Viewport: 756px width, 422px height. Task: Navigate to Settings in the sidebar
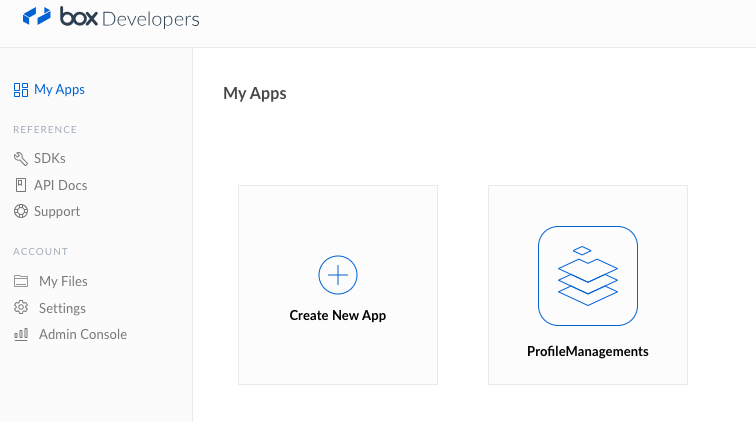coord(62,308)
